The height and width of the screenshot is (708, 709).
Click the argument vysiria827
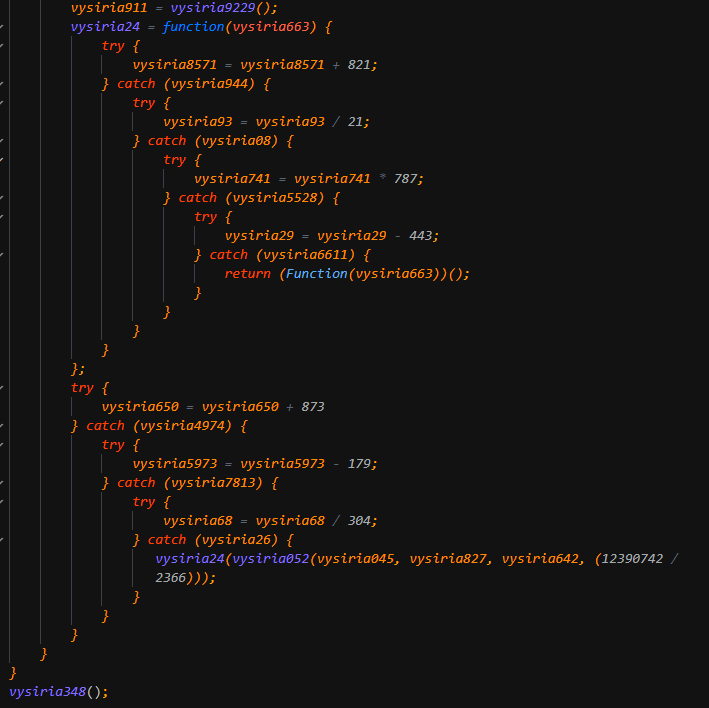tap(448, 559)
